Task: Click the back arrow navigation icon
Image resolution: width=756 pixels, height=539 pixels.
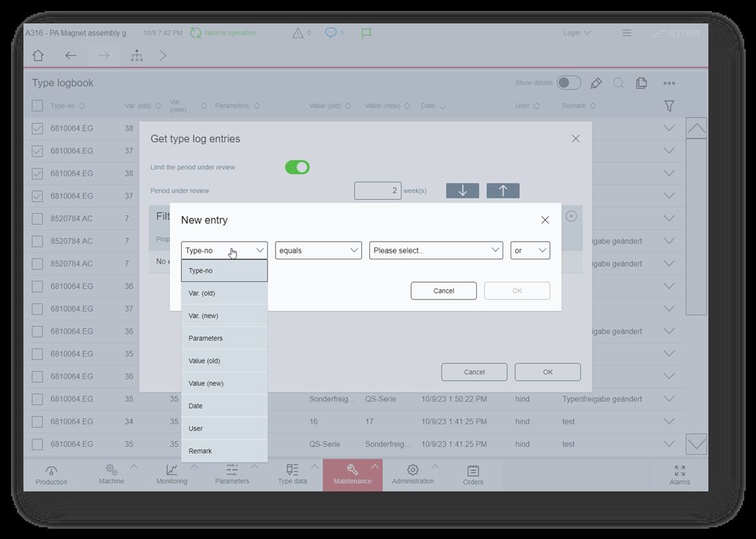Action: coord(70,56)
